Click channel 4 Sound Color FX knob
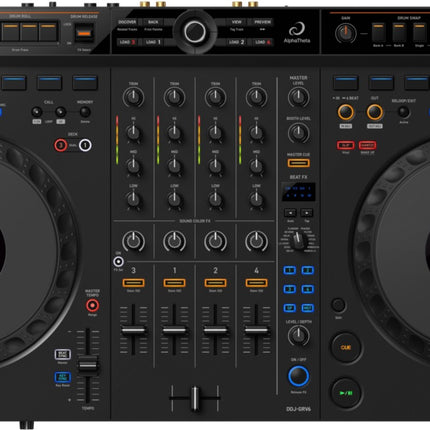Screen dimensions: 430x430 click(x=256, y=241)
